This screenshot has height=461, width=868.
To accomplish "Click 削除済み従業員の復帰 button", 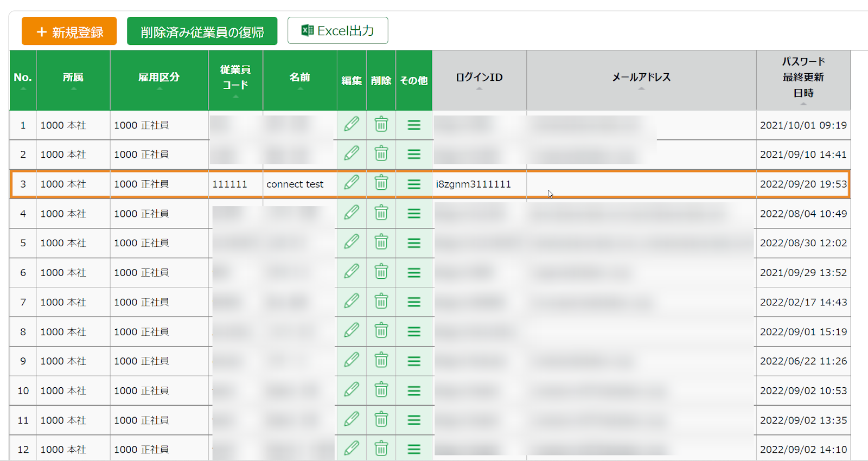I will (x=202, y=31).
